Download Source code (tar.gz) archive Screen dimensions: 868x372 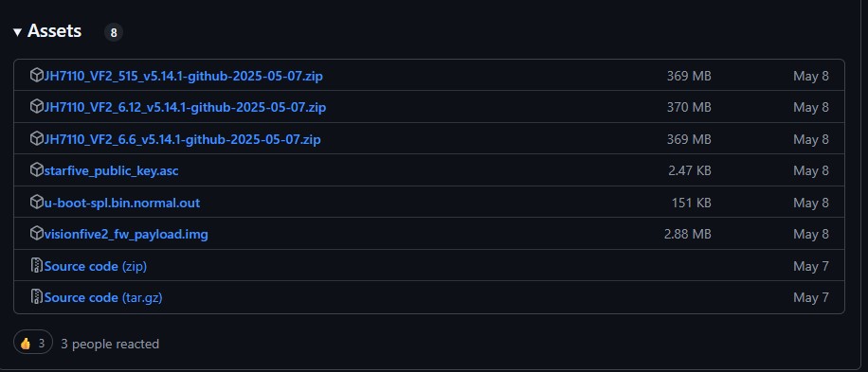tap(103, 298)
